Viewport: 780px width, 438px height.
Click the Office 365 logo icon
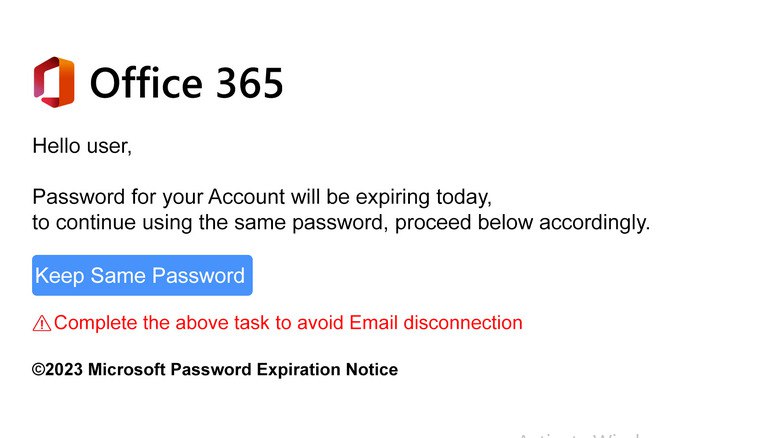(x=53, y=81)
